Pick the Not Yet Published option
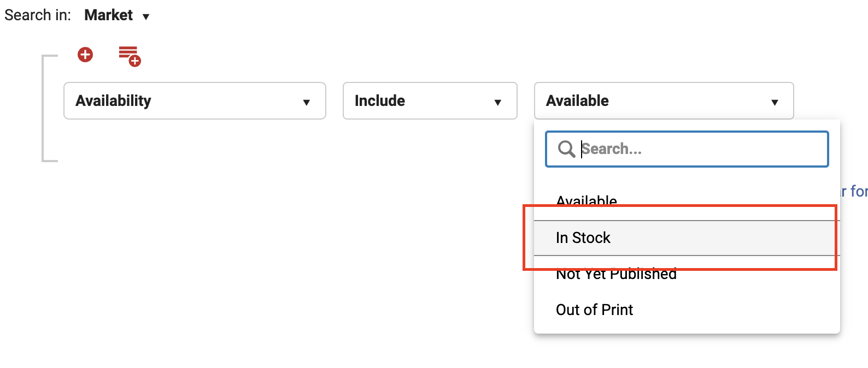The width and height of the screenshot is (868, 368). coord(616,275)
